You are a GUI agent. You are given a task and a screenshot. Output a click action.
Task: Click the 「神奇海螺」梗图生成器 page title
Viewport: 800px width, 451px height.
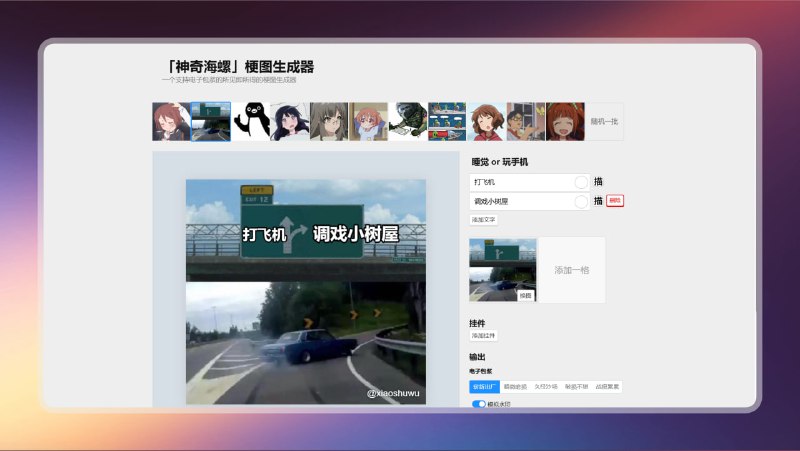[x=239, y=67]
